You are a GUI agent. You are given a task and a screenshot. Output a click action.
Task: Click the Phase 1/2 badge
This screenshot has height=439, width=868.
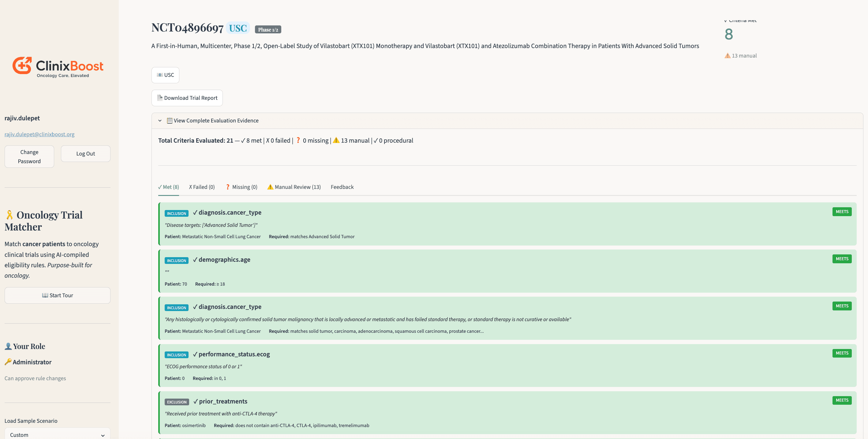point(268,30)
